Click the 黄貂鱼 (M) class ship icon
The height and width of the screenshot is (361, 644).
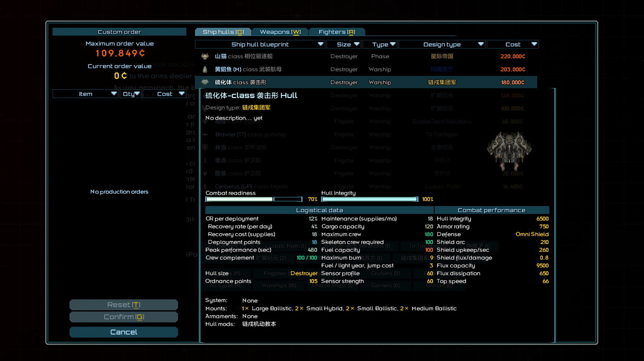[205, 69]
